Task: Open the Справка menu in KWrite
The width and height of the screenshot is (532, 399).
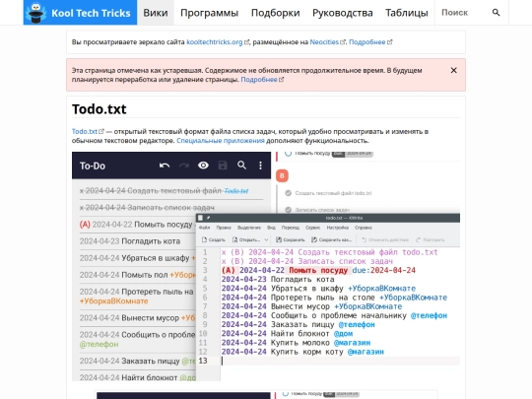Action: tap(364, 228)
